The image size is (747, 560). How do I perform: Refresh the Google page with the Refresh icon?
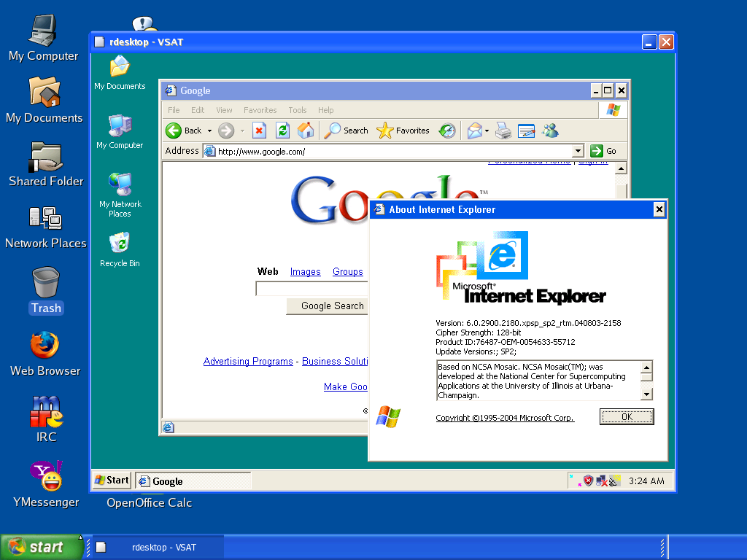coord(282,131)
